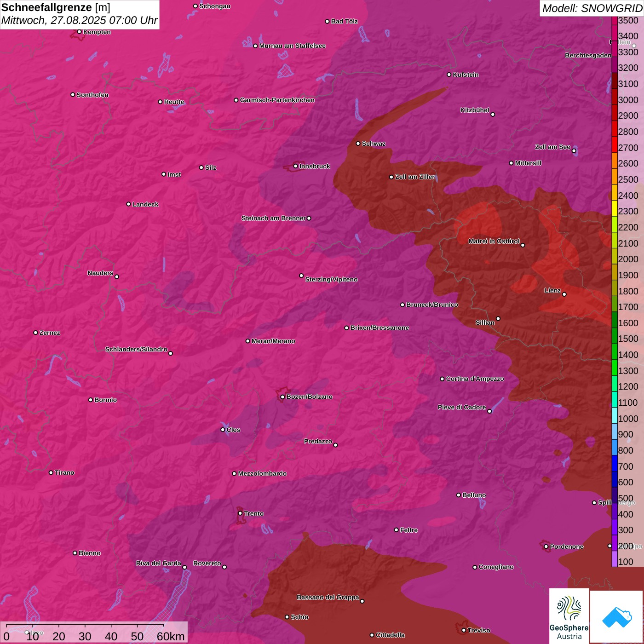The image size is (644, 644).
Task: Click the 'Bienno' label
Action: click(89, 553)
